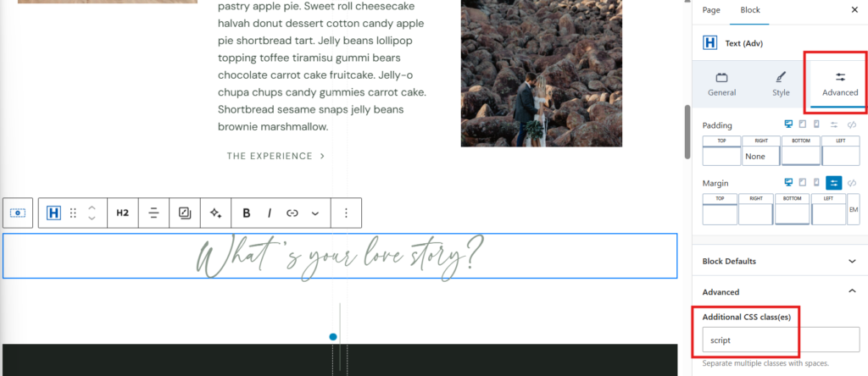Toggle the Padding linked sides icon

pos(853,124)
